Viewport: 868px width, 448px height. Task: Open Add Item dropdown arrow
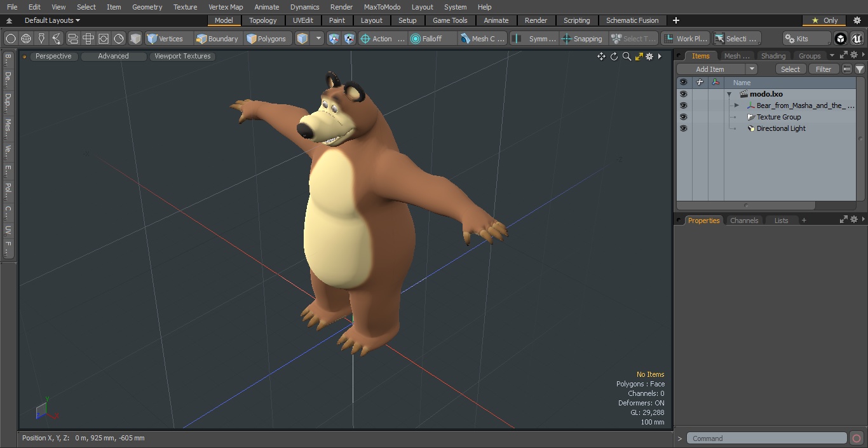pos(752,69)
